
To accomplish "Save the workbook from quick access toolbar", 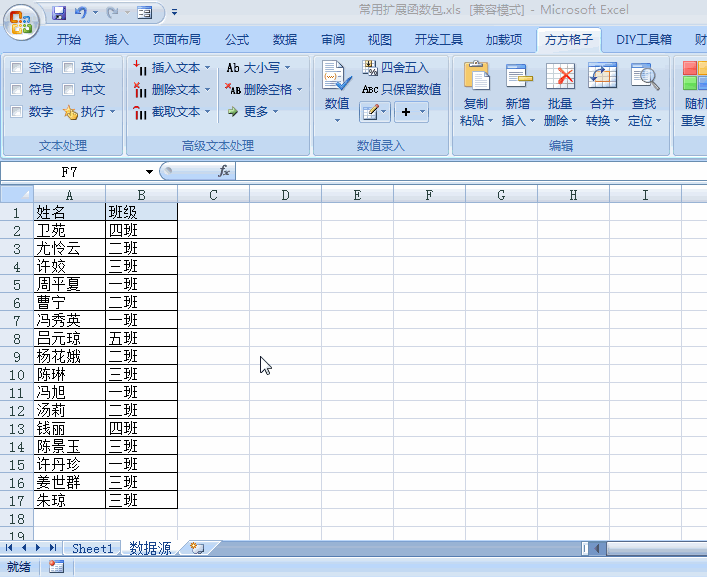I will pyautogui.click(x=59, y=13).
